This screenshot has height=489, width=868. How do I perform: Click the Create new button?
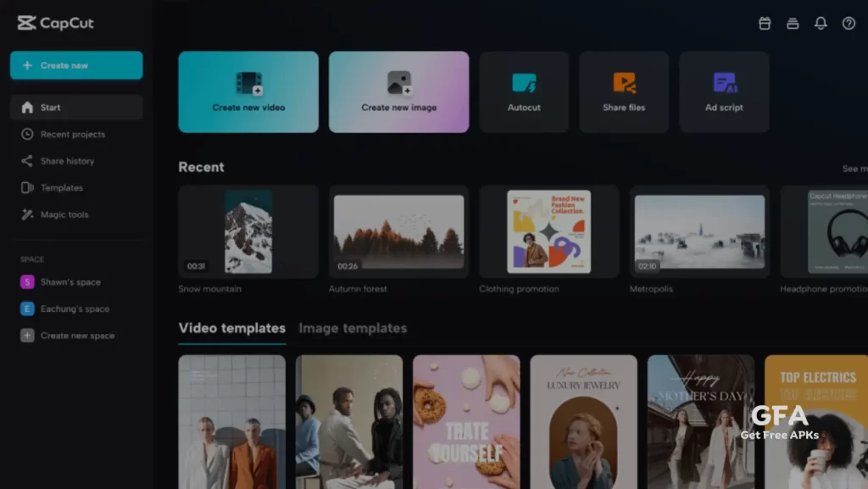[x=76, y=65]
